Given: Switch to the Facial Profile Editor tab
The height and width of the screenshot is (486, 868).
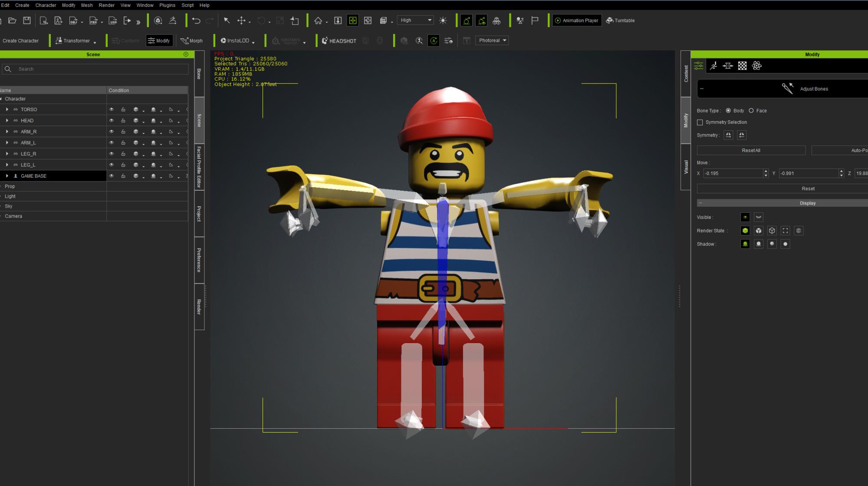Looking at the screenshot, I should coord(199,167).
